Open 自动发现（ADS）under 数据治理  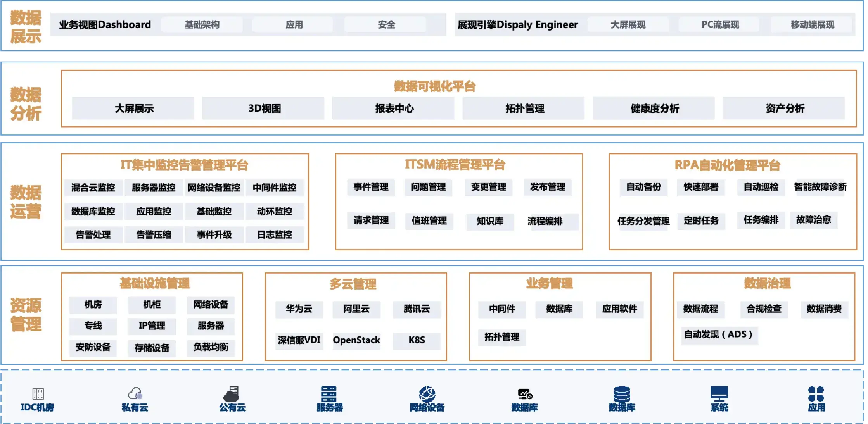coord(718,334)
